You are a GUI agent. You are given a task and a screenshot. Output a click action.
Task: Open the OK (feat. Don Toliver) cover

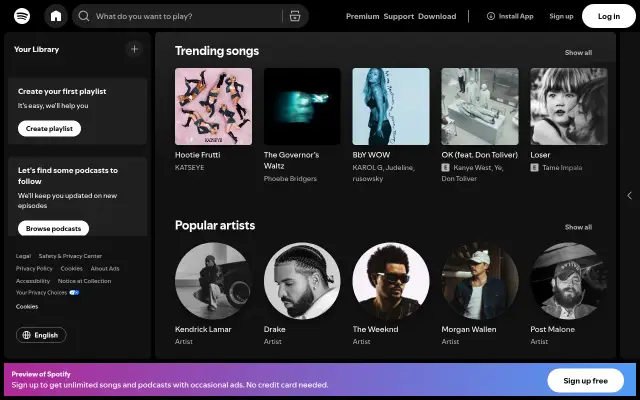tap(480, 107)
